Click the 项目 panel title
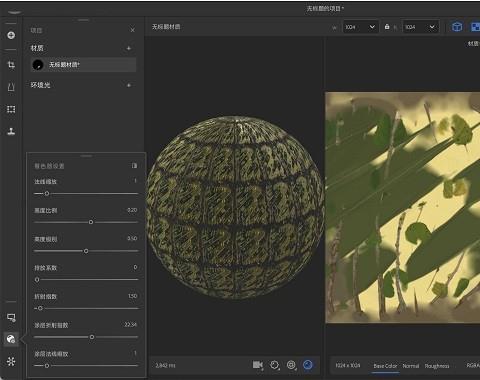Viewport: 480px width, 380px height. pyautogui.click(x=36, y=30)
